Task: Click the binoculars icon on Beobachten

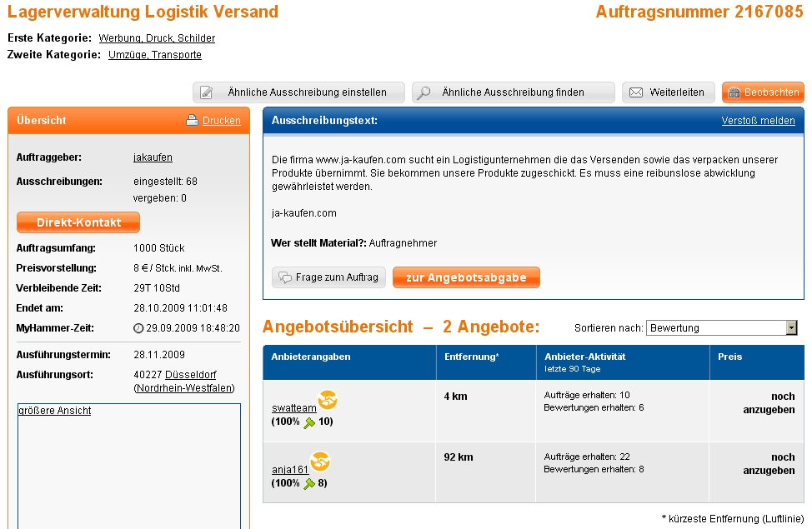Action: 734,92
